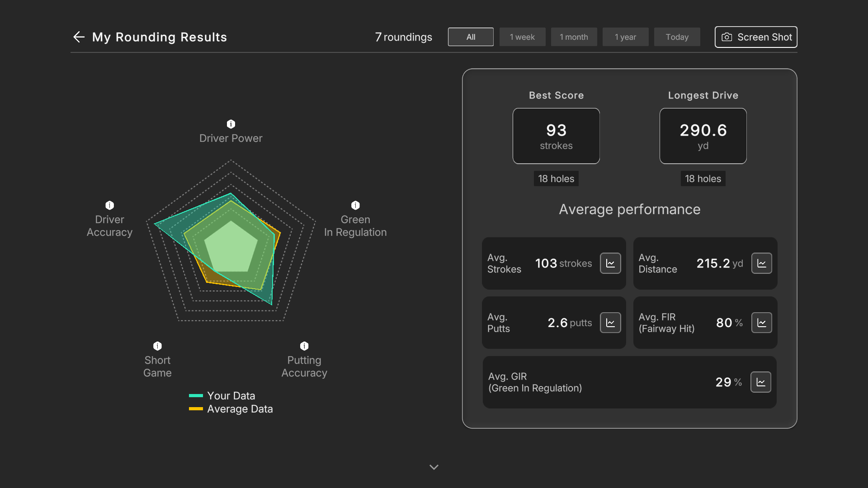Filter results by Today
This screenshot has height=488, width=868.
coord(677,37)
